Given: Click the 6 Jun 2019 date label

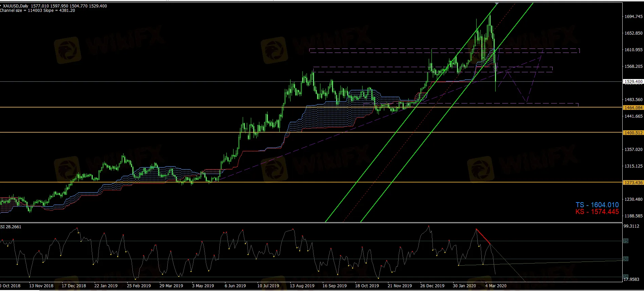Looking at the screenshot, I should pyautogui.click(x=235, y=286).
